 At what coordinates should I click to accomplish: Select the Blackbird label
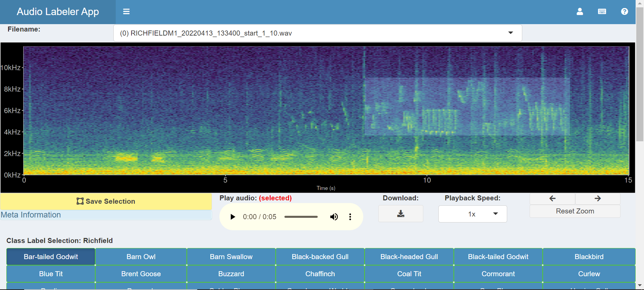point(589,257)
